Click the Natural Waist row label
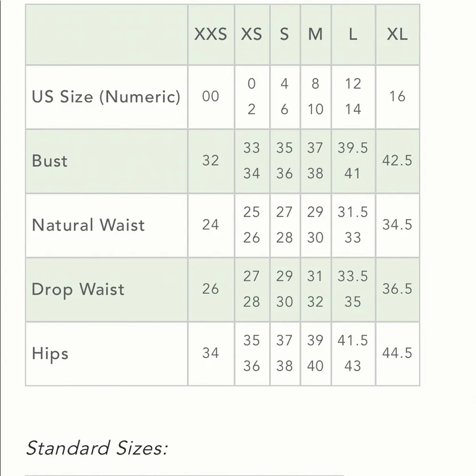Viewport: 476px width, 476px height. [x=88, y=225]
